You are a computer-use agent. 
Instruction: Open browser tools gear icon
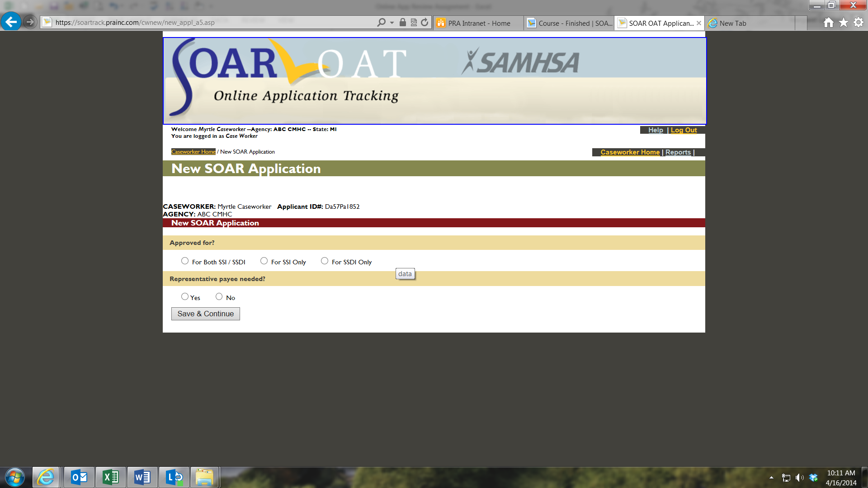pyautogui.click(x=858, y=23)
